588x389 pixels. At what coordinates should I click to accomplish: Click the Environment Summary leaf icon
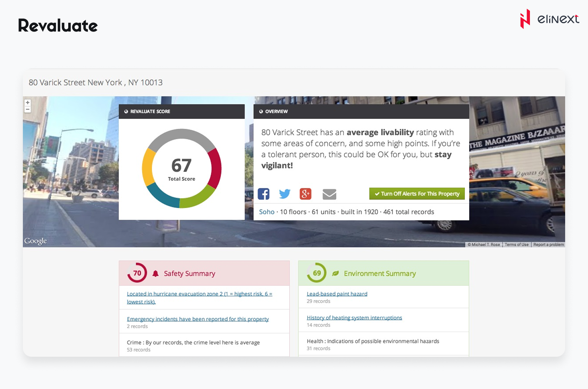point(335,273)
